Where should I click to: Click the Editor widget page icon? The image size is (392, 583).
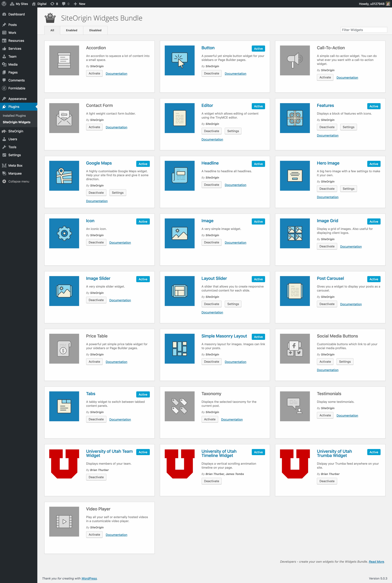click(x=180, y=118)
